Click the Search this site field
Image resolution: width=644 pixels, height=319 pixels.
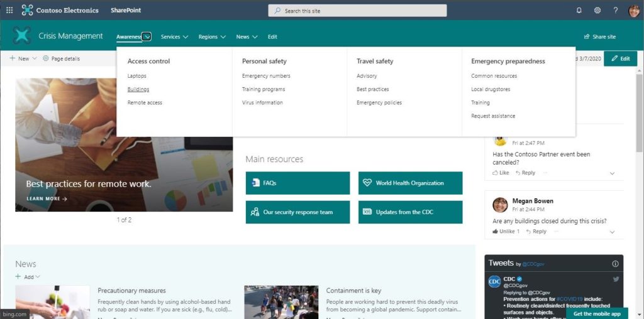[x=357, y=11]
